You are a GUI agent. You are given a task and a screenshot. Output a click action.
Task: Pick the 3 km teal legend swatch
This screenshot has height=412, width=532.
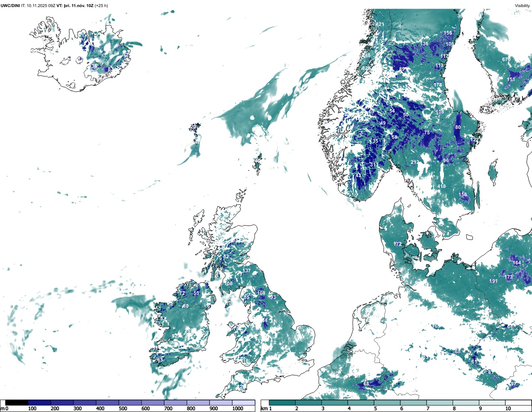[x=335, y=402]
